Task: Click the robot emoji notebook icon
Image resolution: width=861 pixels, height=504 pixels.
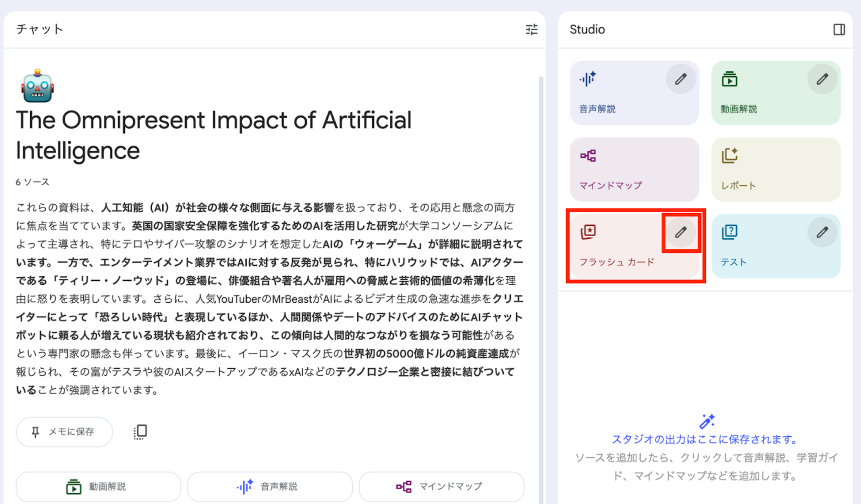Action: coord(37,86)
